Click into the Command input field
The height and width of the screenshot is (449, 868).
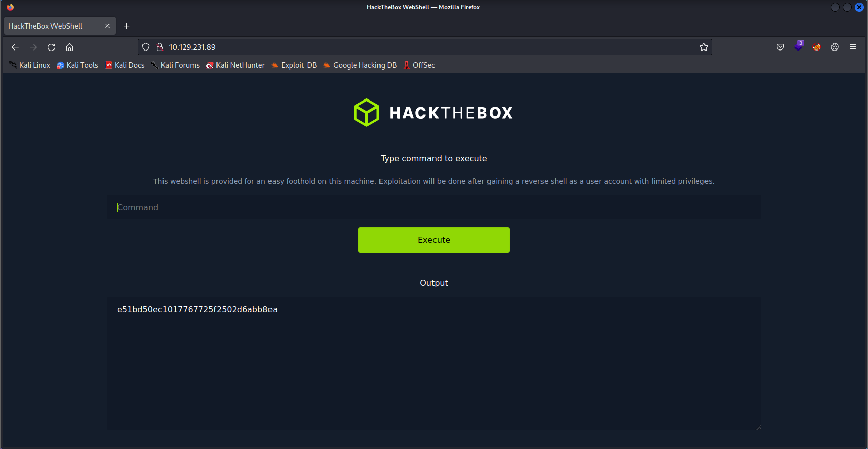pos(434,207)
